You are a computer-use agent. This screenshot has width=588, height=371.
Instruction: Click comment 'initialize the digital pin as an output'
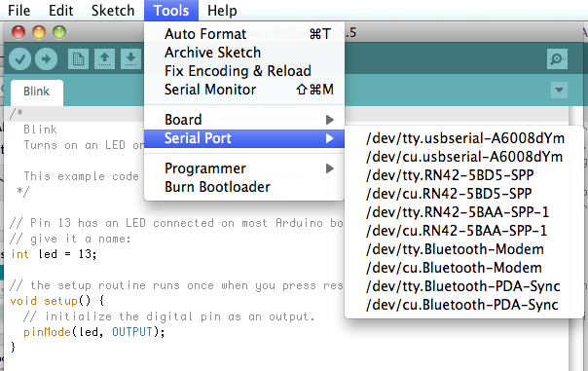tap(179, 316)
